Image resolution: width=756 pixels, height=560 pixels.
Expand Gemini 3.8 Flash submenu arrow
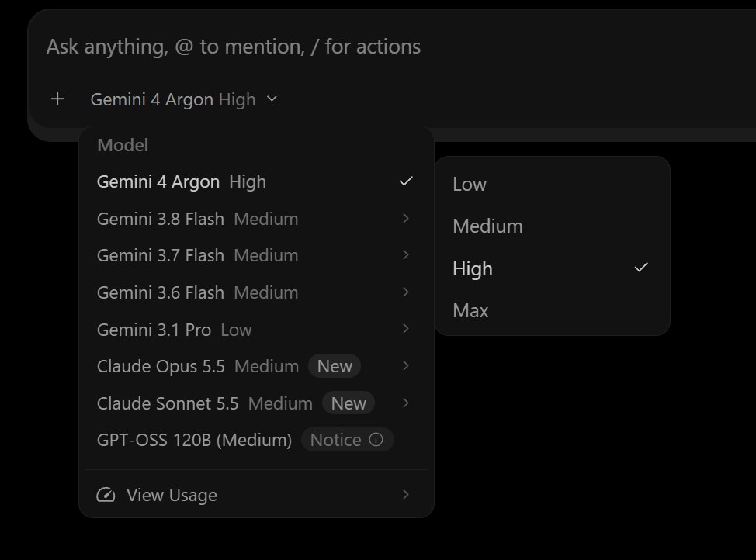[406, 218]
